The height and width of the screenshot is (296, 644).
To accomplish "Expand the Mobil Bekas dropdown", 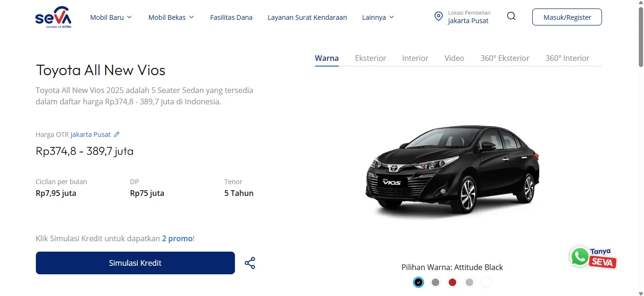I will coord(171,17).
